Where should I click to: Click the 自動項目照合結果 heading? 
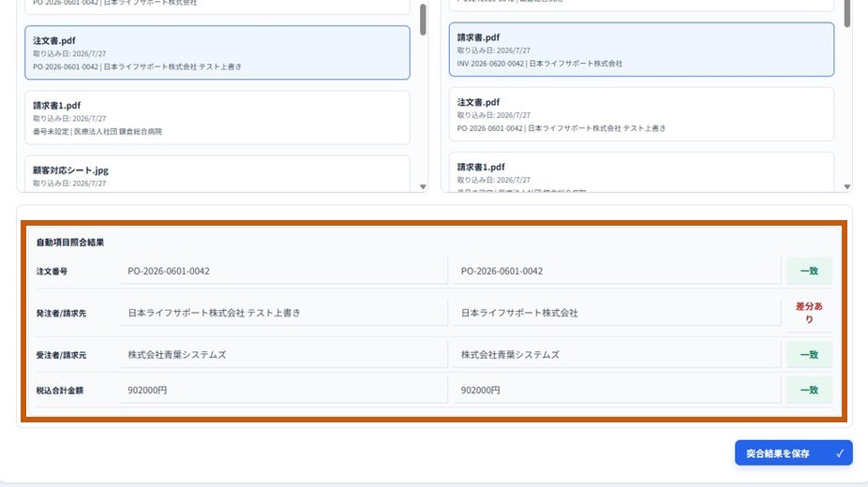point(69,243)
